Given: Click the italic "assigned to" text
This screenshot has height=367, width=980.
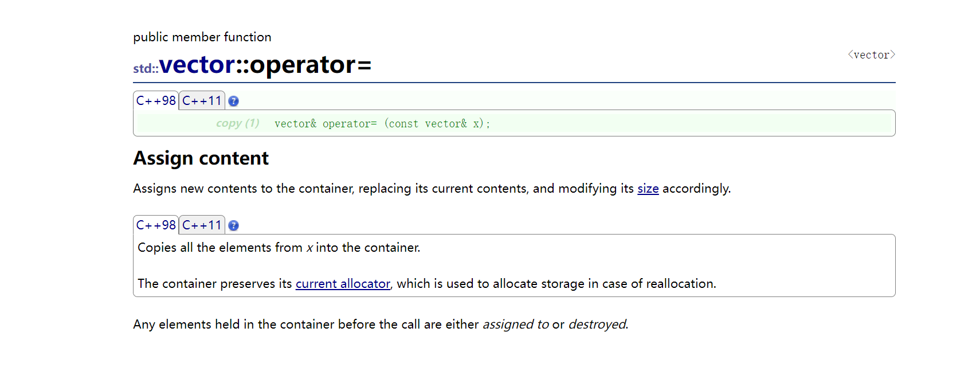Looking at the screenshot, I should 516,325.
